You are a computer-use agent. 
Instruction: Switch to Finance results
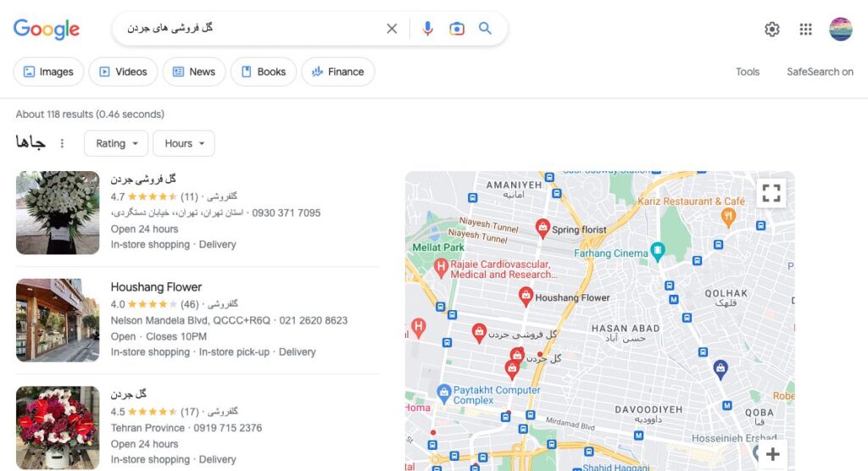coord(337,72)
